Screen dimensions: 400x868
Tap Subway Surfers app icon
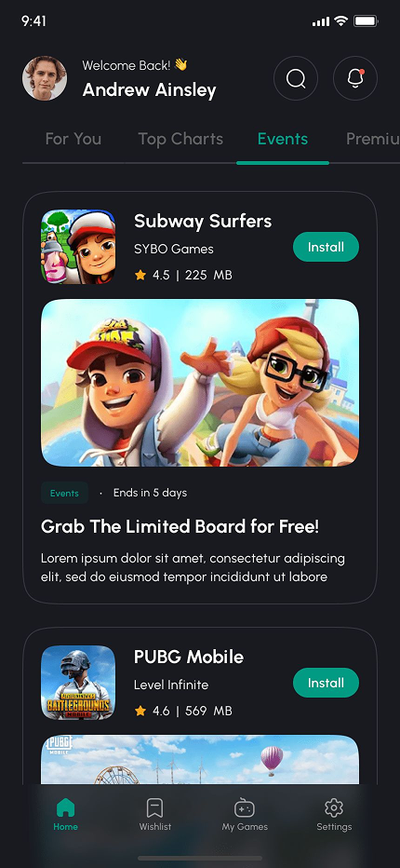click(78, 247)
